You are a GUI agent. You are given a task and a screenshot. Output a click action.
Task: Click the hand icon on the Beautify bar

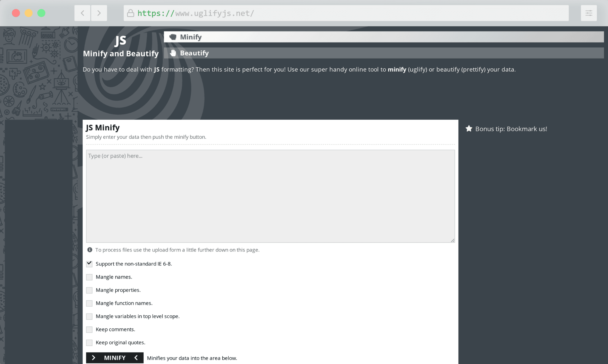[x=173, y=53]
